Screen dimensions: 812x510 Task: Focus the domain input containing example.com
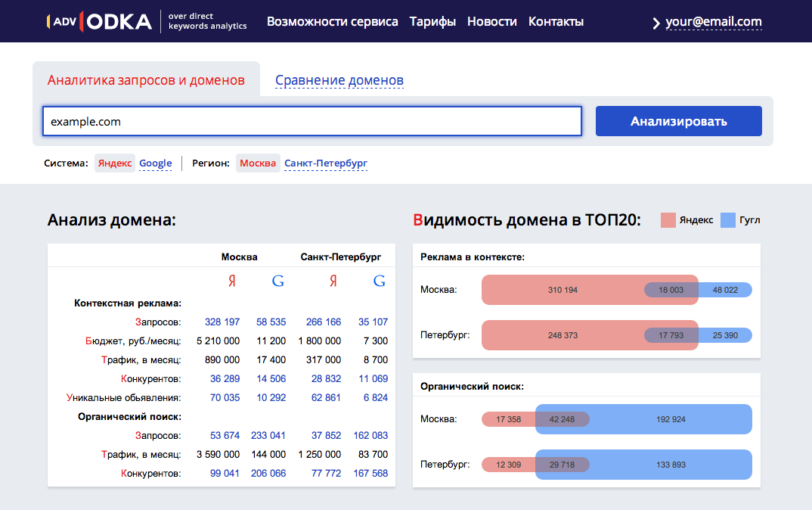[311, 121]
